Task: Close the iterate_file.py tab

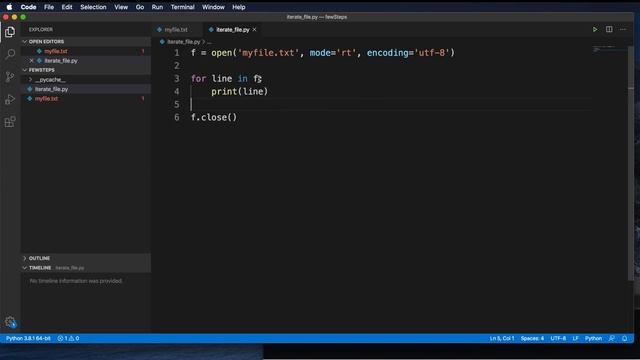Action: [x=254, y=29]
